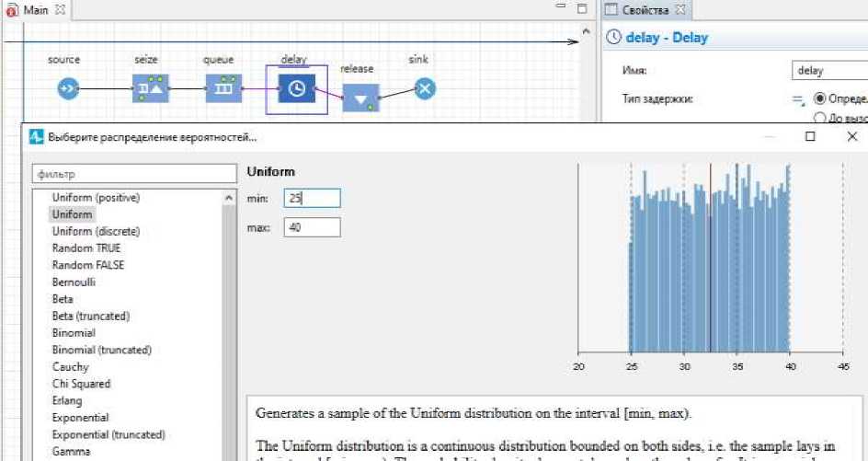
Task: Click the delay clock icon in properties header
Action: (614, 38)
